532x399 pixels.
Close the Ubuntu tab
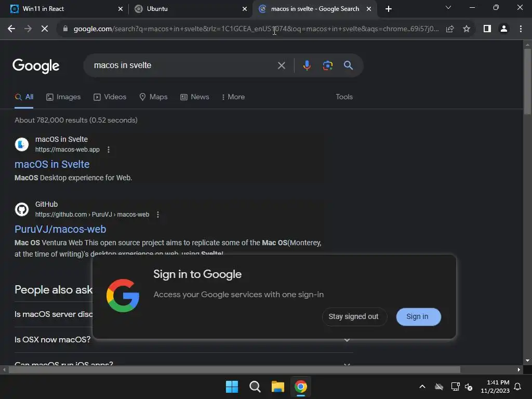[245, 9]
